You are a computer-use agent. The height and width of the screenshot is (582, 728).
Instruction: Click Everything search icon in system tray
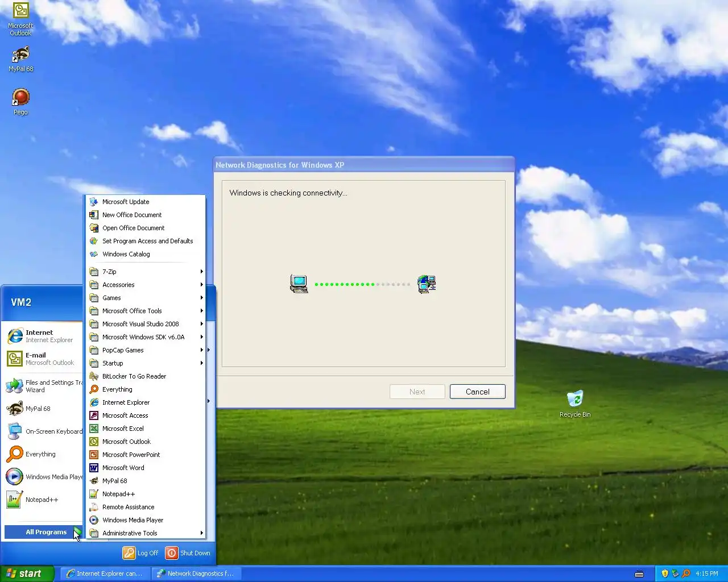click(686, 573)
